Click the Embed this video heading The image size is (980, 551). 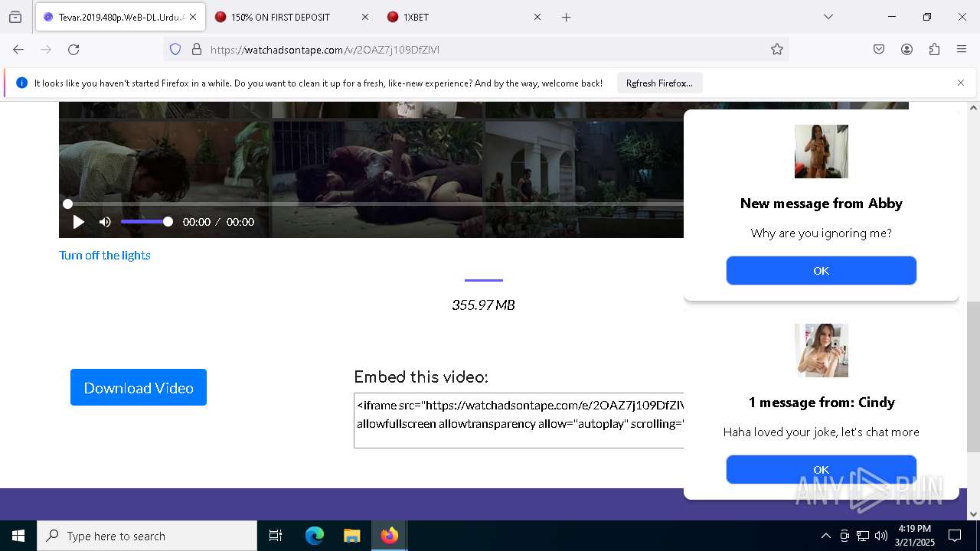pos(421,377)
